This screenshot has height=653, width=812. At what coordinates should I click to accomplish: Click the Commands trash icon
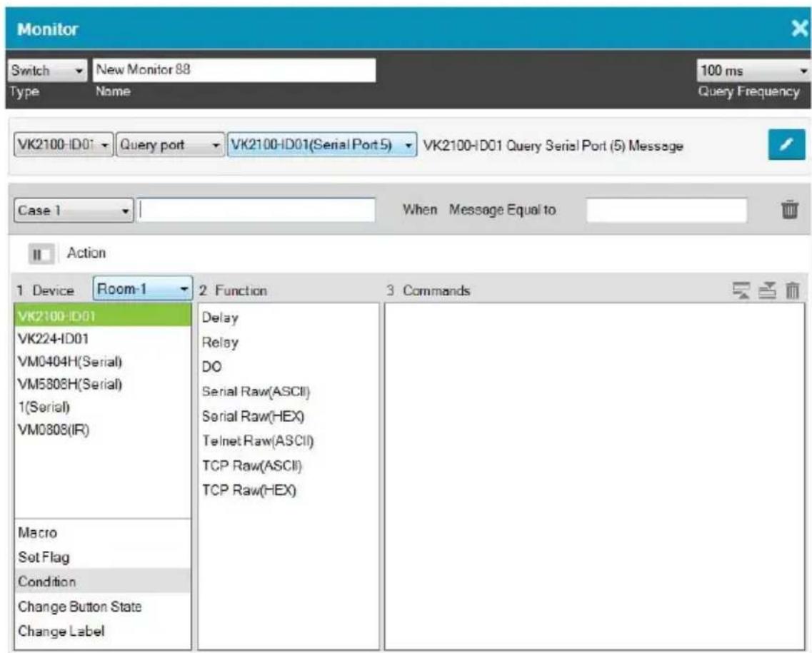point(793,290)
